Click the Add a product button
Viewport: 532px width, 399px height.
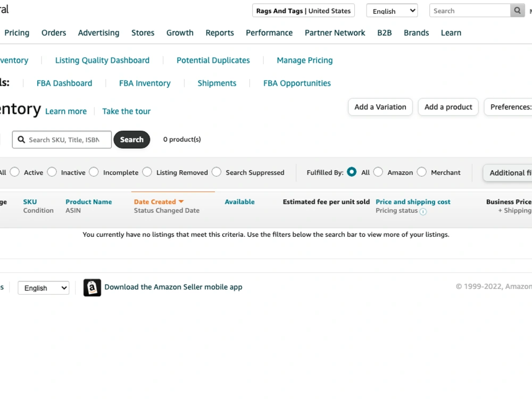[448, 107]
